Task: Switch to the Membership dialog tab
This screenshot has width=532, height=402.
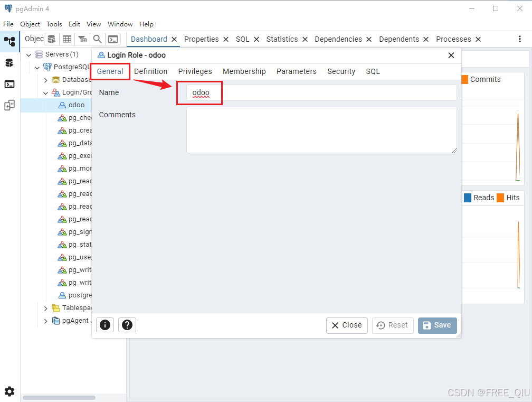Action: (244, 71)
